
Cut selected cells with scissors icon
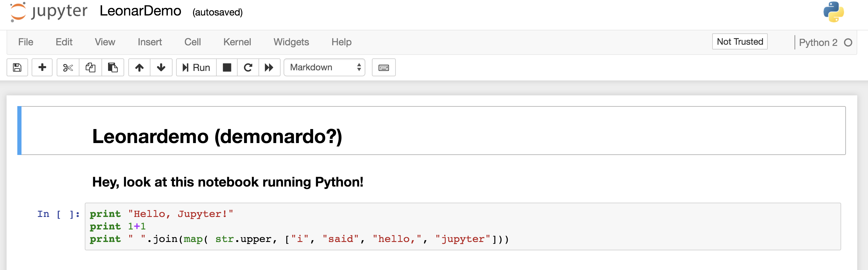pos(68,68)
